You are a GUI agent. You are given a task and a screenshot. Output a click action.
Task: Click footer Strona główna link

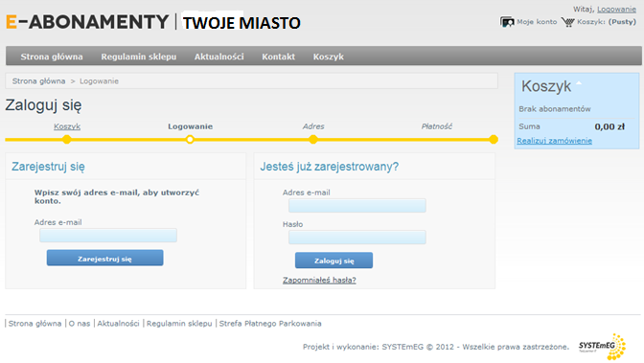click(34, 324)
